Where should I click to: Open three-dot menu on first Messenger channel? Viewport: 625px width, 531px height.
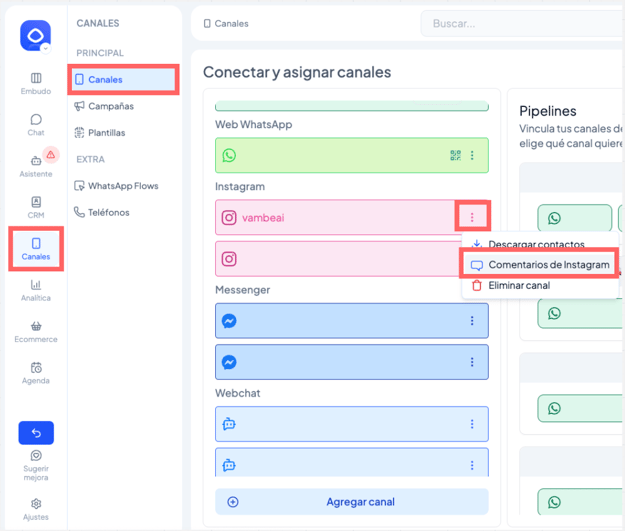472,321
